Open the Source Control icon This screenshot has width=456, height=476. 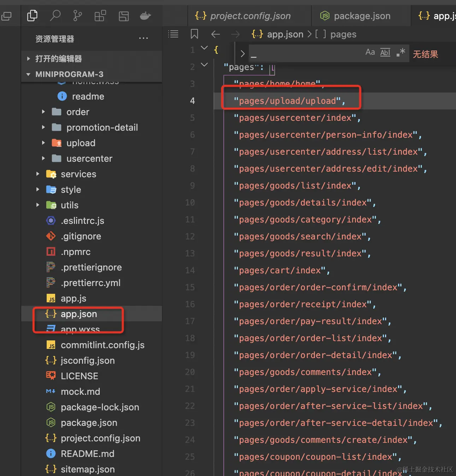tap(77, 16)
